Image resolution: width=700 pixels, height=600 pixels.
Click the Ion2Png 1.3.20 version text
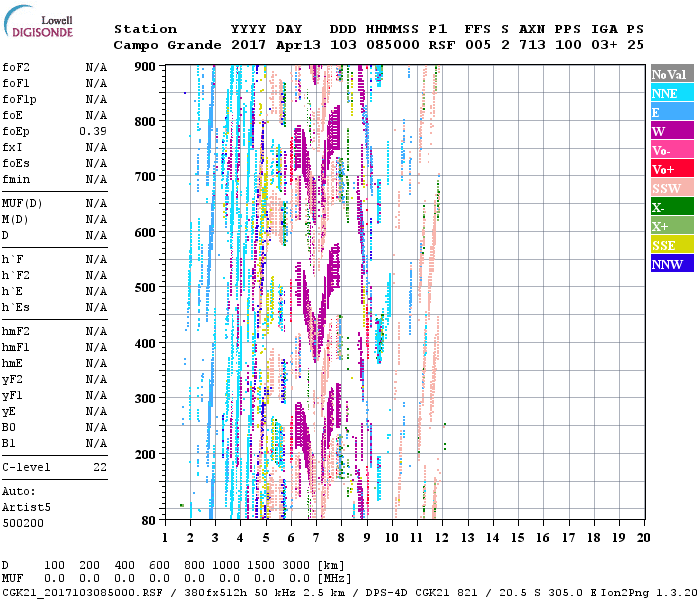(650, 593)
